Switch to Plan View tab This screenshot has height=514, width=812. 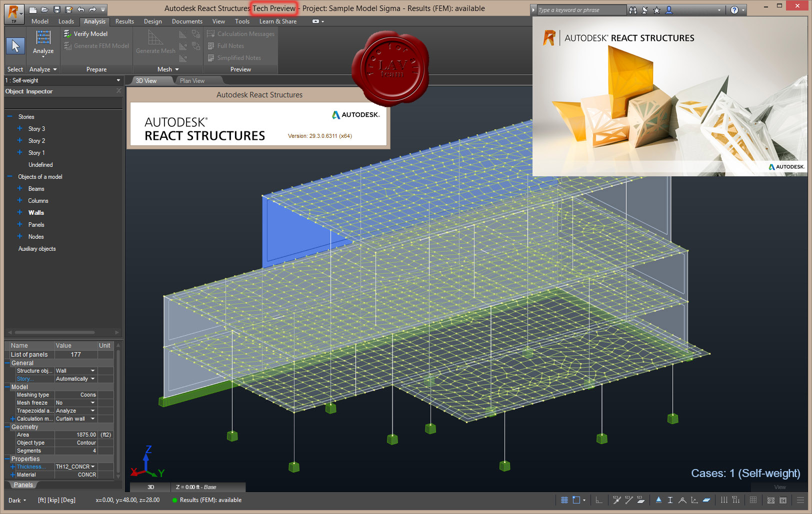click(x=192, y=81)
